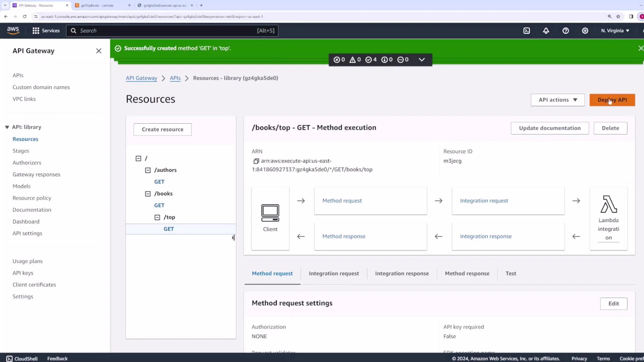Click the Create resource button
Screen dimensions: 644x362
[162, 129]
